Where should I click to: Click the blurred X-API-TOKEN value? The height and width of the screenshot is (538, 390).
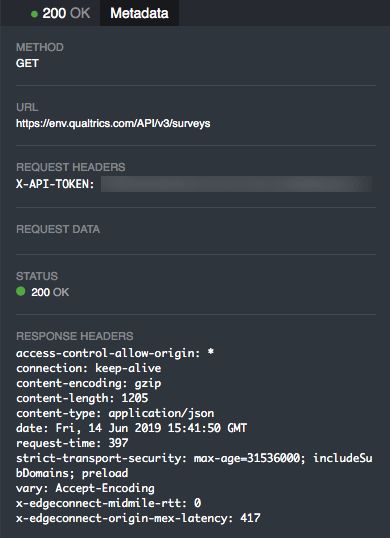(236, 184)
